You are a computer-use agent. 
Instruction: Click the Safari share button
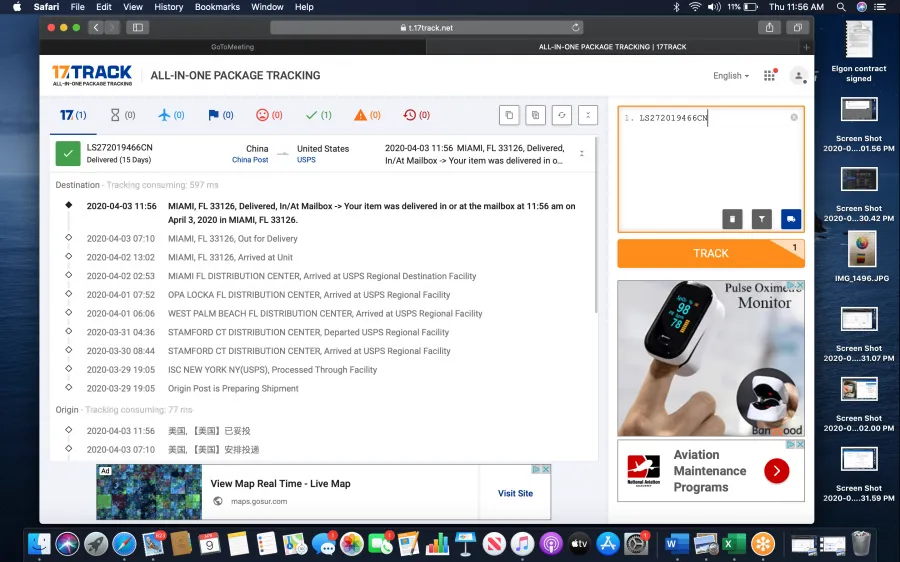(770, 28)
